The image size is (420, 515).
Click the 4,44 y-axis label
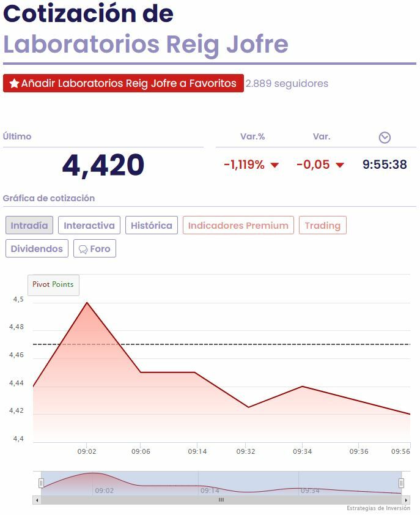pyautogui.click(x=17, y=383)
